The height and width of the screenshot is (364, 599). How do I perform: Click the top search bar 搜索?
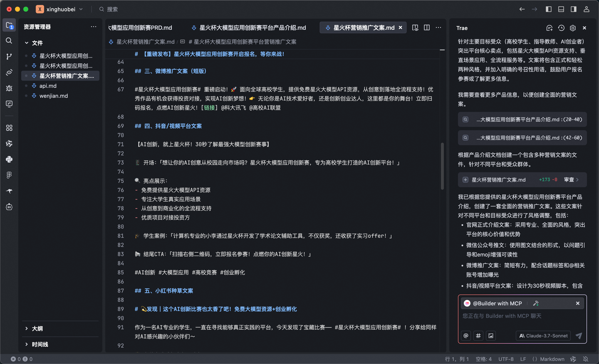pos(109,9)
